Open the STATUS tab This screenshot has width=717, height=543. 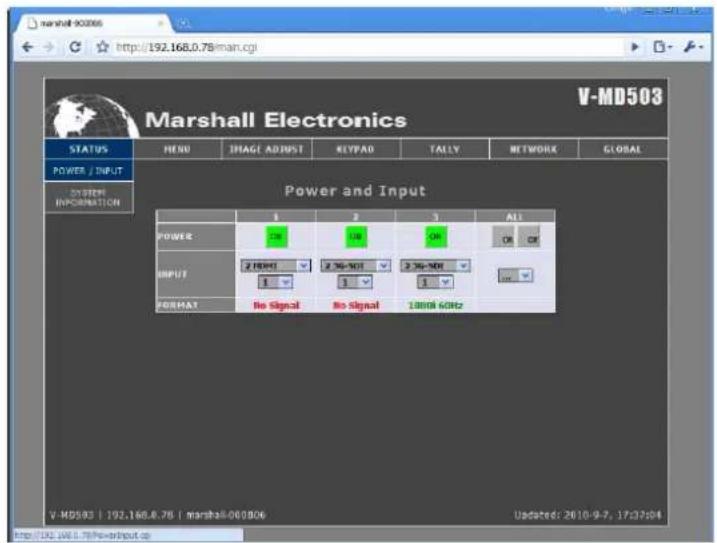(x=89, y=149)
